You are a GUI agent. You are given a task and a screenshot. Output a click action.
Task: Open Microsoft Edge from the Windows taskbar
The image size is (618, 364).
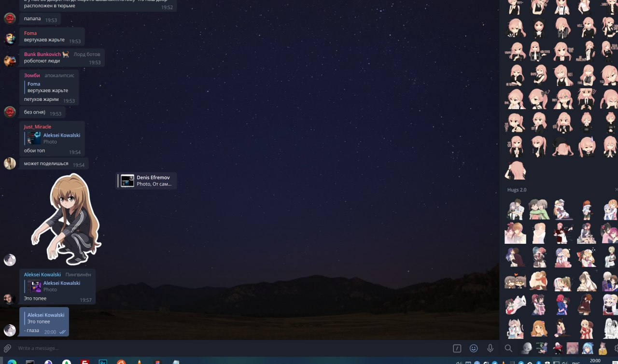[x=12, y=362]
